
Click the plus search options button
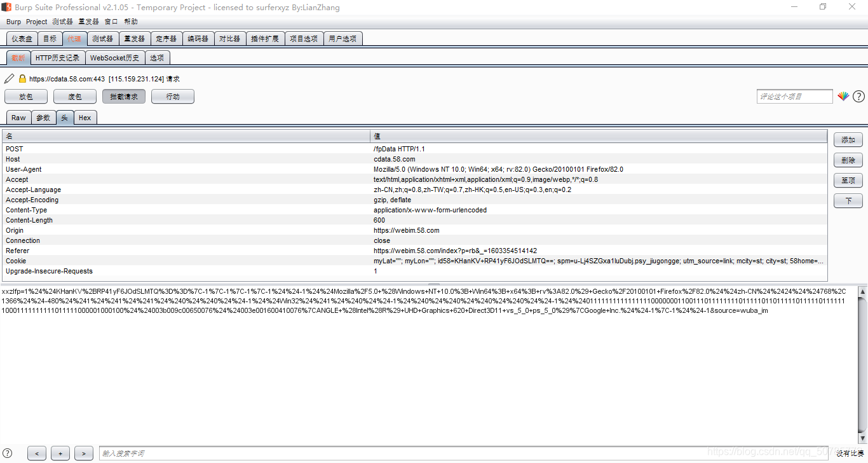(60, 453)
